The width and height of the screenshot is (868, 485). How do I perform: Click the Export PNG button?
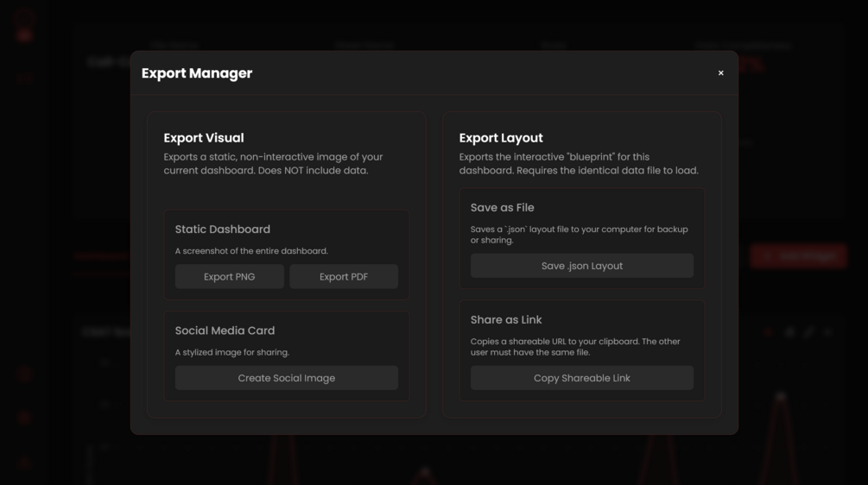click(x=229, y=277)
